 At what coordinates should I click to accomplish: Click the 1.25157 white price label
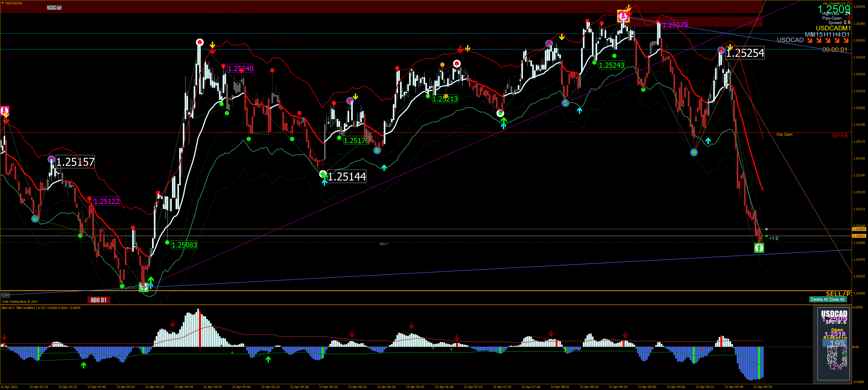75,162
